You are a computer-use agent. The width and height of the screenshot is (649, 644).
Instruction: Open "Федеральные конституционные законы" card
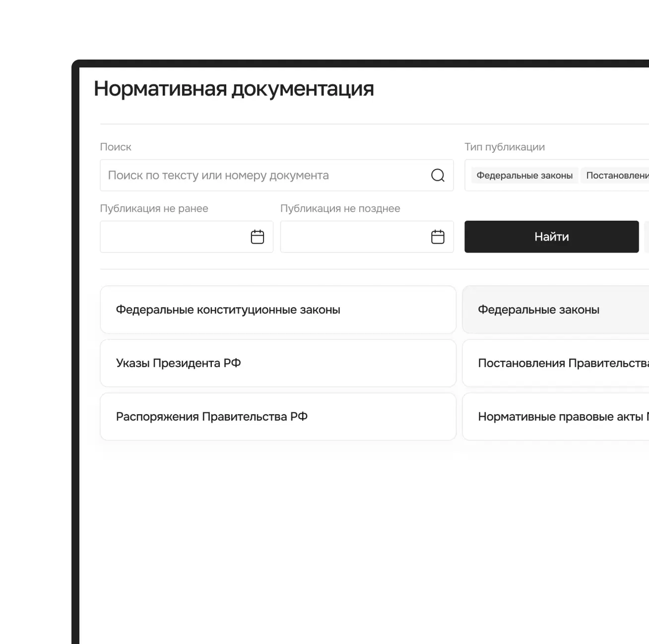tap(278, 310)
